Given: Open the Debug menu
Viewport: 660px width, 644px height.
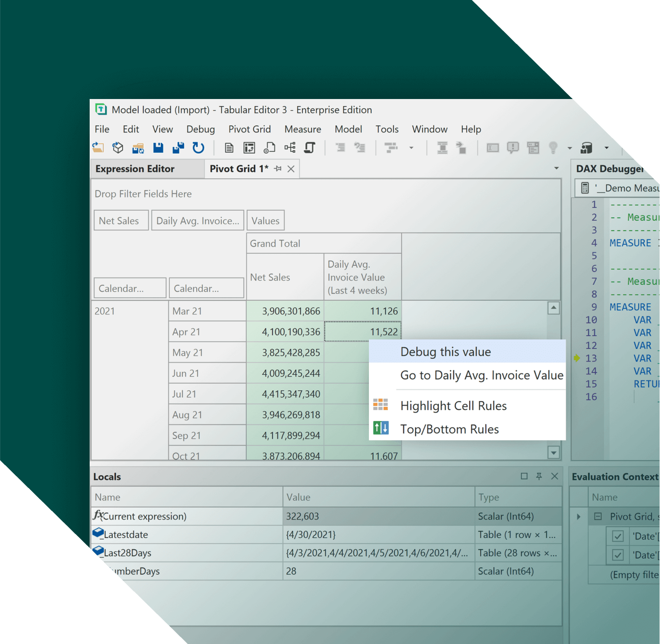Looking at the screenshot, I should pyautogui.click(x=201, y=129).
